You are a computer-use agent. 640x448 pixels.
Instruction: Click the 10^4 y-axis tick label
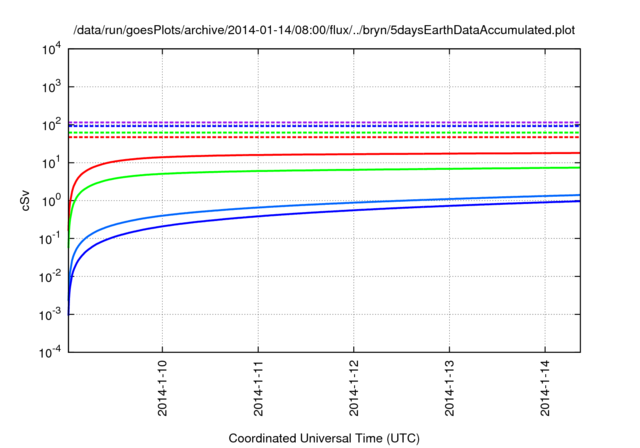point(52,49)
